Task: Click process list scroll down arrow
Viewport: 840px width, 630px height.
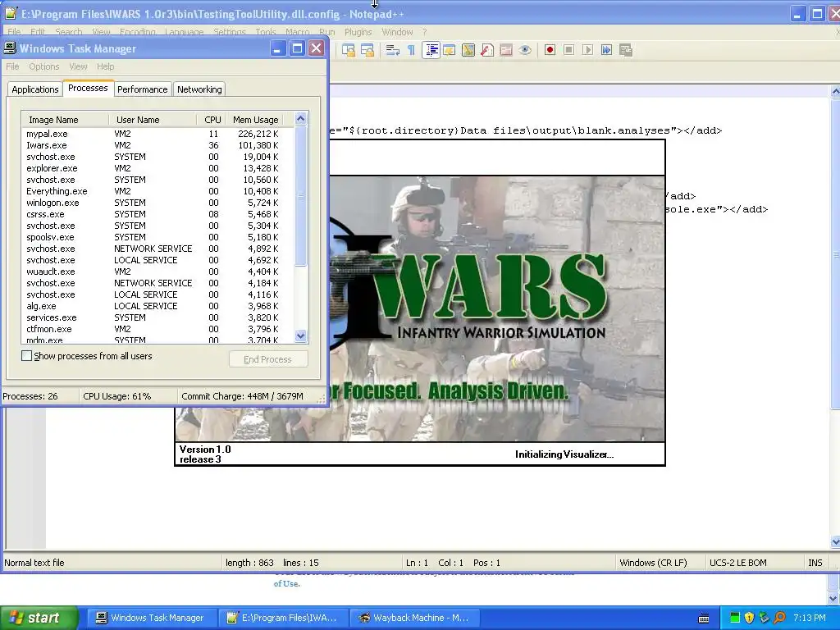Action: (300, 336)
